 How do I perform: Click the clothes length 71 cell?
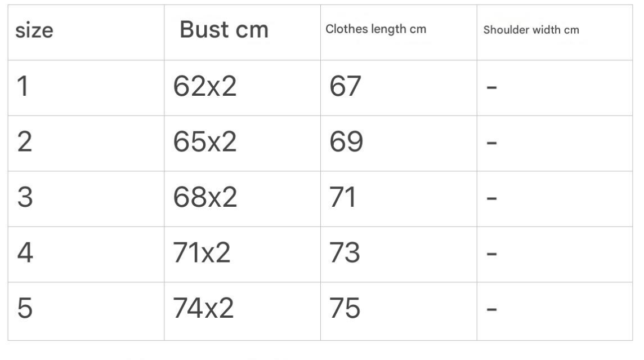[x=343, y=198]
